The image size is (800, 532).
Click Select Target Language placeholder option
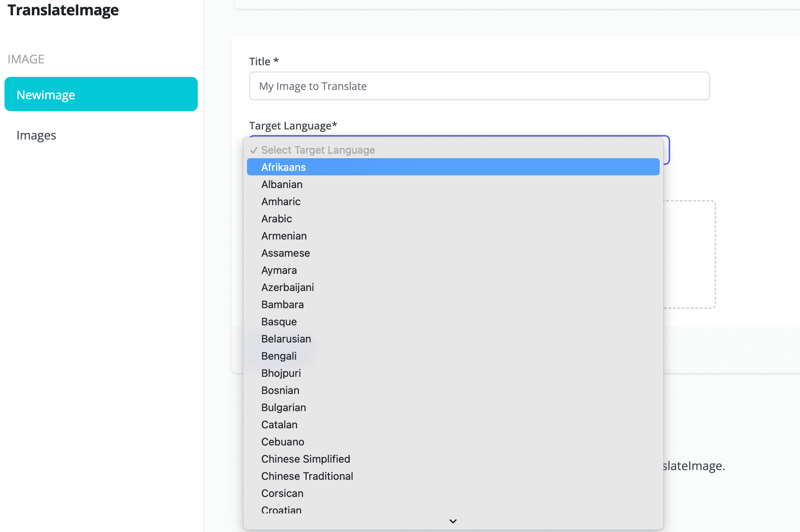pos(453,150)
